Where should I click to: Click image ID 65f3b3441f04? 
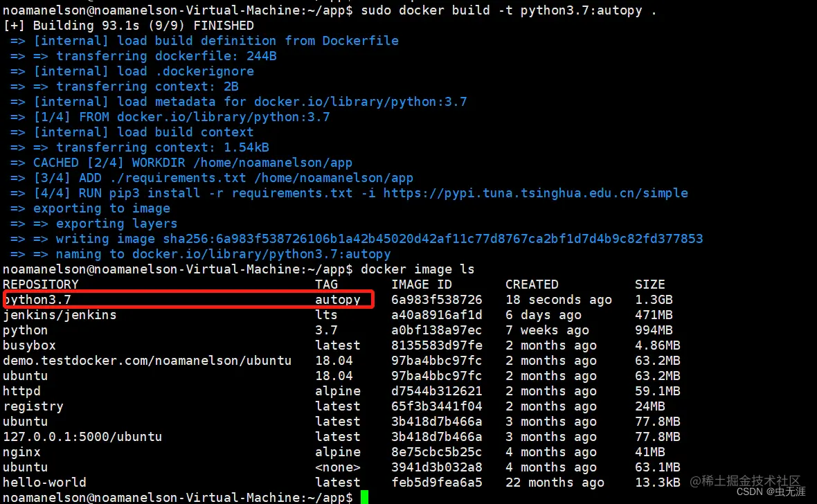click(x=437, y=406)
